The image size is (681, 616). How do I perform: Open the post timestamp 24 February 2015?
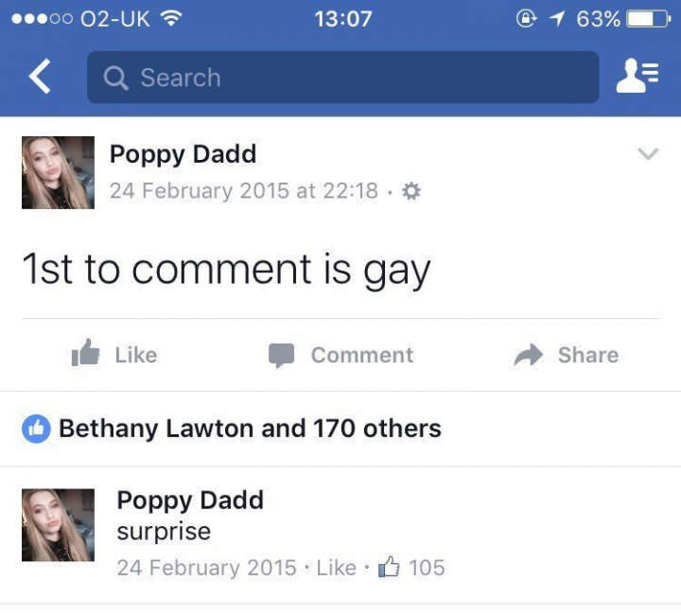coord(243,191)
